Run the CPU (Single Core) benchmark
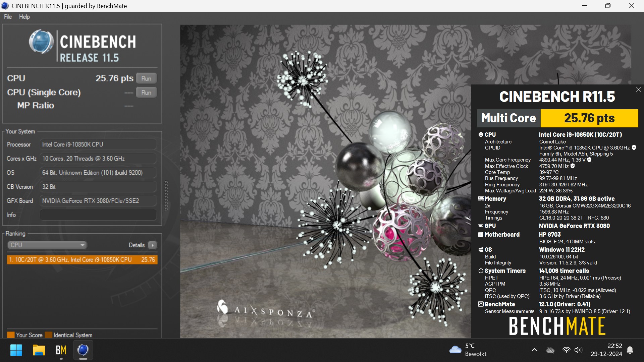 pyautogui.click(x=146, y=93)
